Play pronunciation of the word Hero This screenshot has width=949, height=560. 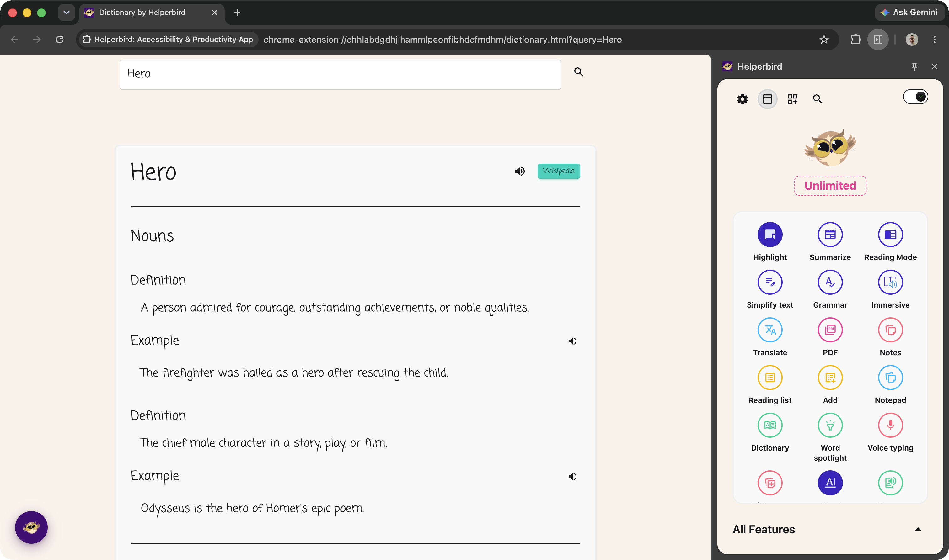(520, 171)
